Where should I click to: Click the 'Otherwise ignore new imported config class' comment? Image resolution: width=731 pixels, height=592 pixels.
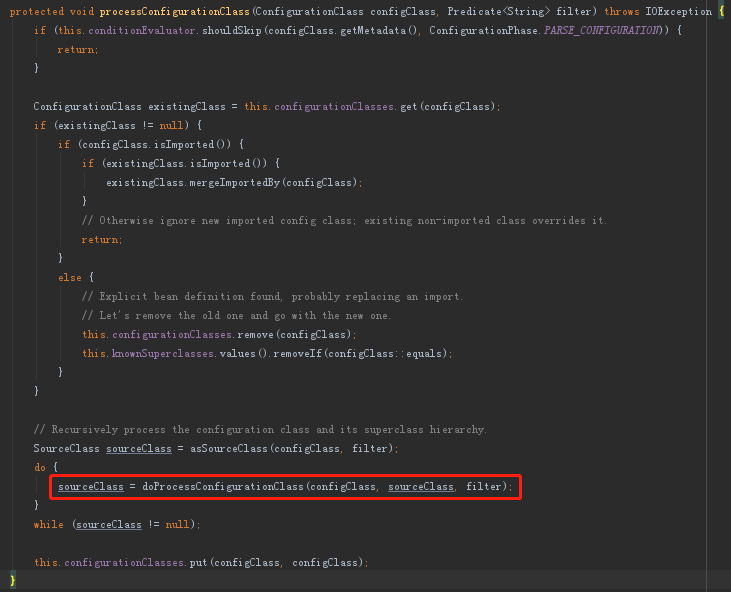coord(344,220)
